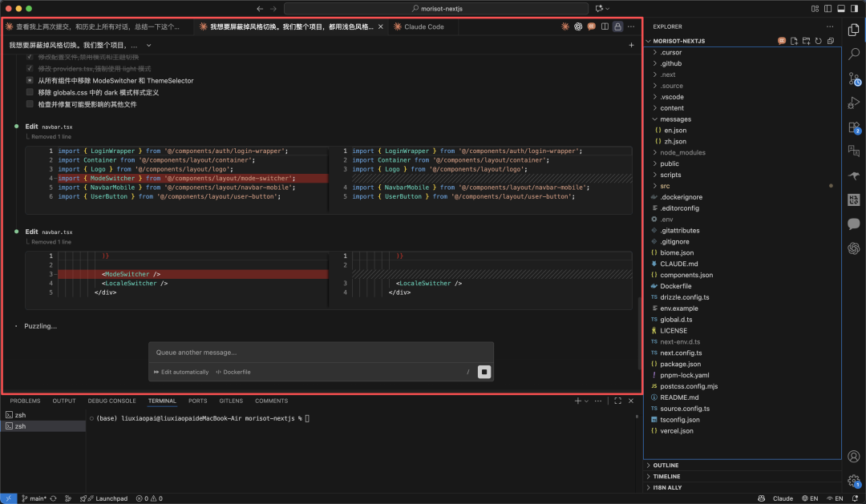This screenshot has width=866, height=504.
Task: Open the Source Control view
Action: pos(854,79)
